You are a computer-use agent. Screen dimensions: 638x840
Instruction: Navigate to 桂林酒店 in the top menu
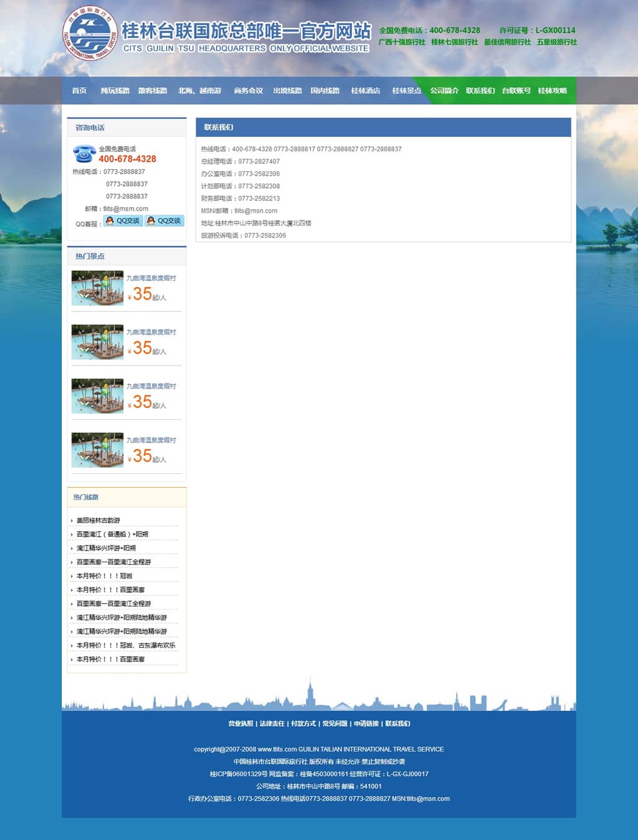tap(365, 91)
